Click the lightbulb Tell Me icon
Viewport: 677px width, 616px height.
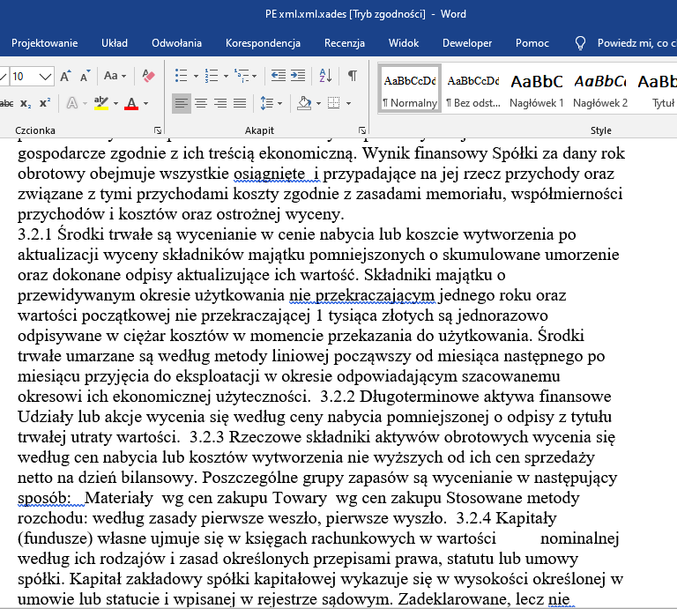pyautogui.click(x=580, y=43)
